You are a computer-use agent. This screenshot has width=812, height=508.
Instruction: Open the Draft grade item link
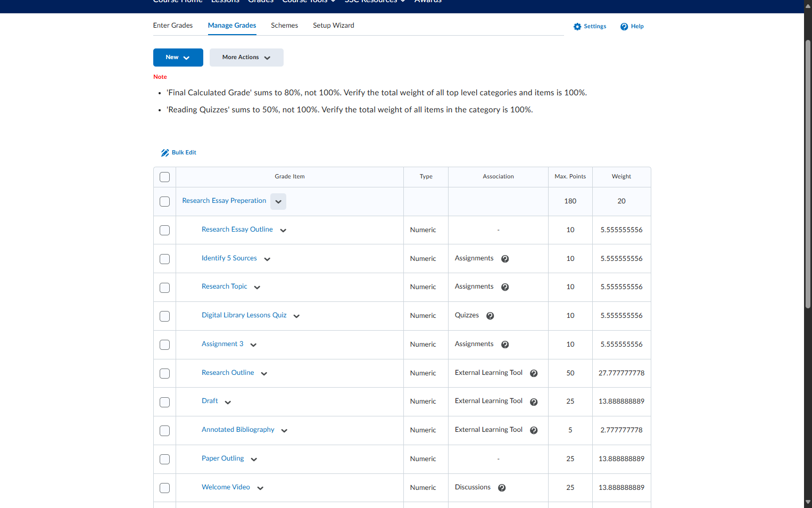point(210,401)
